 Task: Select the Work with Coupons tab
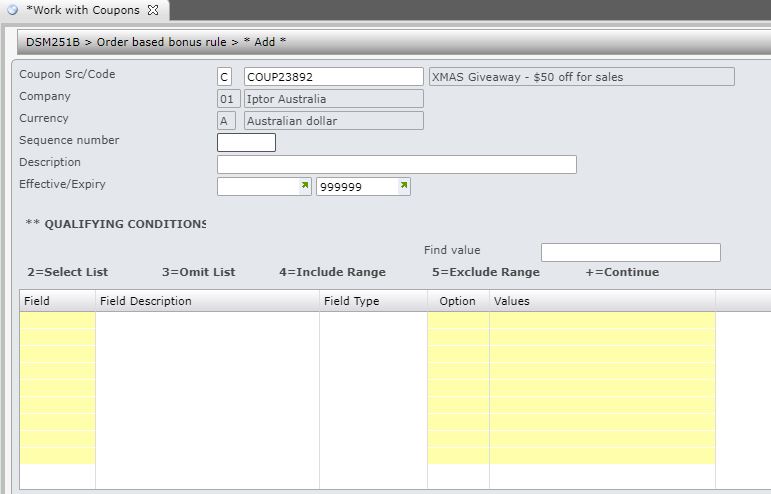(82, 10)
